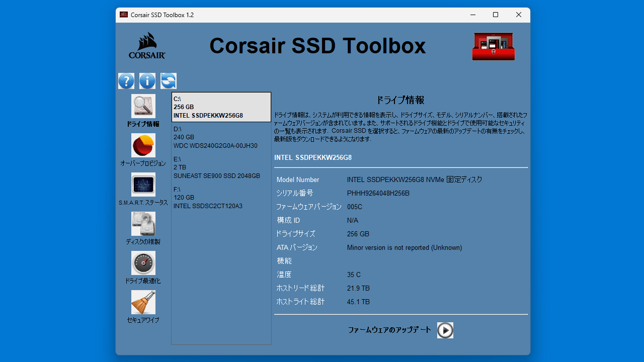Select F:\ INTEL SSDSC2CT120A3 drive
This screenshot has width=644, height=362.
(x=221, y=198)
